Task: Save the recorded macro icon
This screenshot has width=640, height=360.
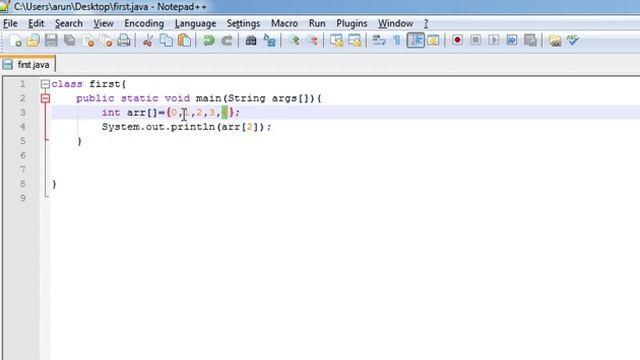Action: (x=530, y=40)
